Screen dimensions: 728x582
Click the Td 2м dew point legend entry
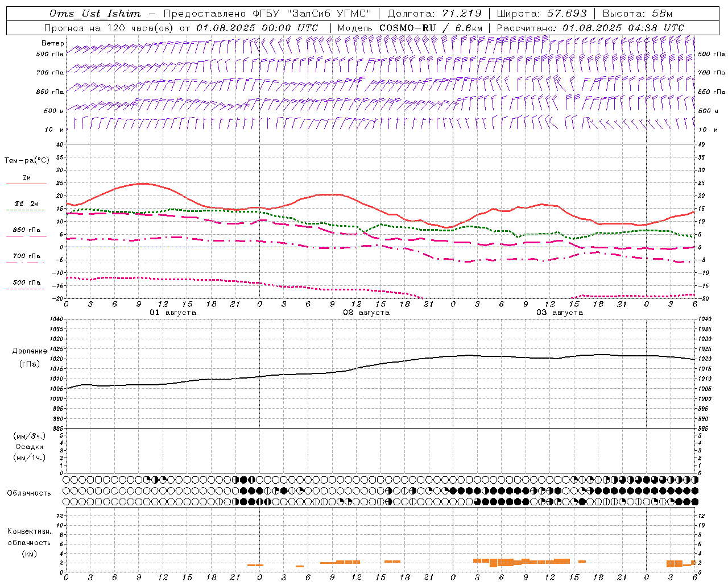coord(26,203)
